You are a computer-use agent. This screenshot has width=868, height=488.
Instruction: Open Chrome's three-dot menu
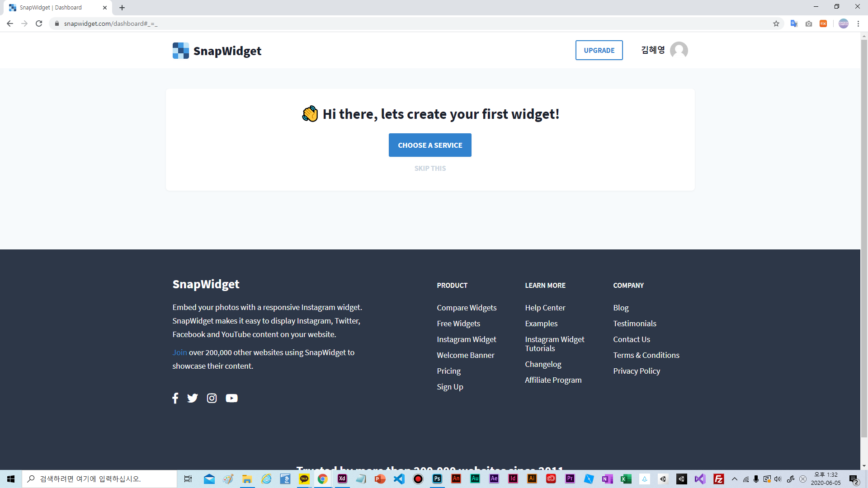pos(858,23)
